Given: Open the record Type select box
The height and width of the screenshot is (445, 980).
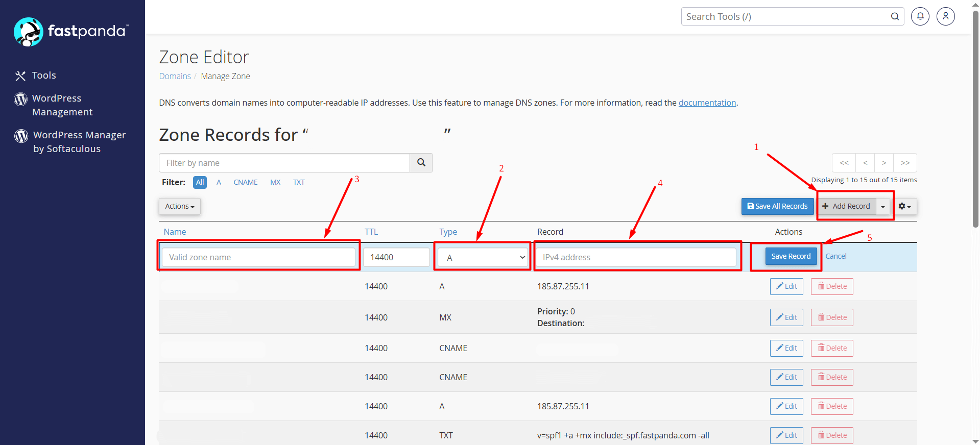Looking at the screenshot, I should (x=484, y=257).
